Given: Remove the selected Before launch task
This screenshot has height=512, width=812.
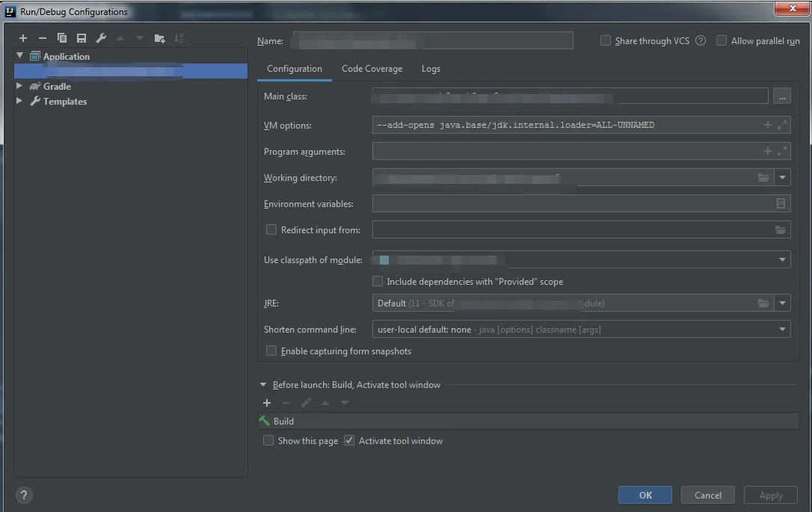Looking at the screenshot, I should [286, 403].
